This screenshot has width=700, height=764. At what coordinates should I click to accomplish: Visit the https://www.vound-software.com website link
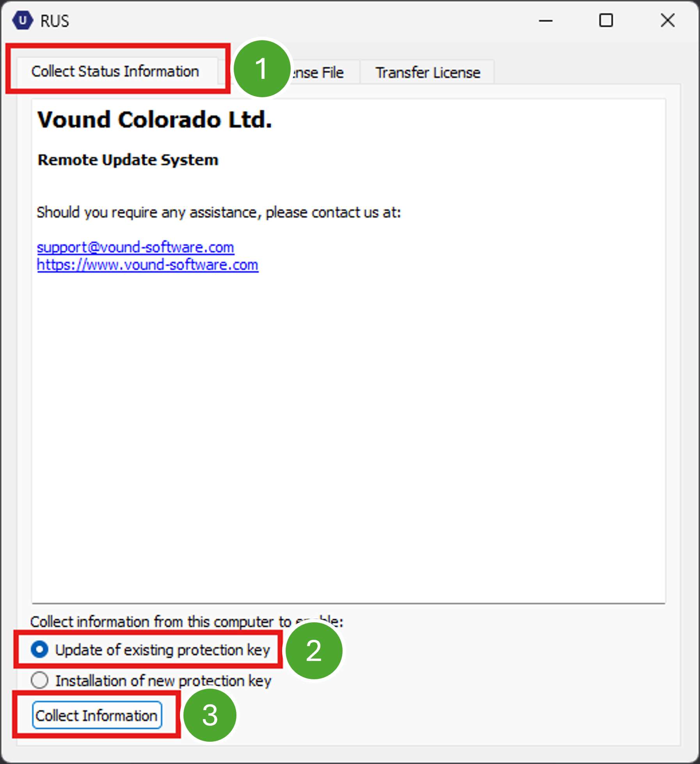tap(147, 265)
